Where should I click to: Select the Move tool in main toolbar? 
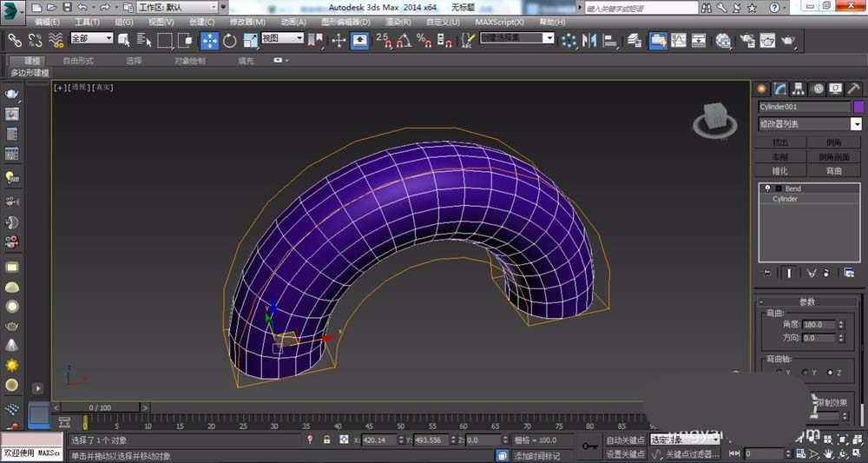coord(209,40)
